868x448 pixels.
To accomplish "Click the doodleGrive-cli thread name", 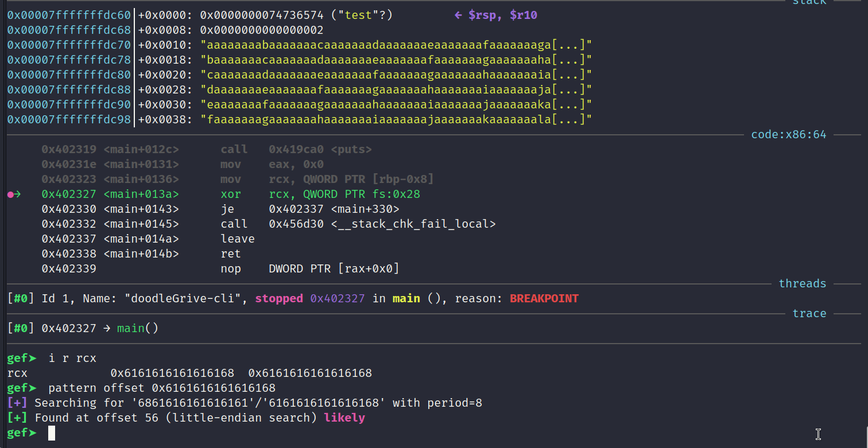I will point(186,299).
